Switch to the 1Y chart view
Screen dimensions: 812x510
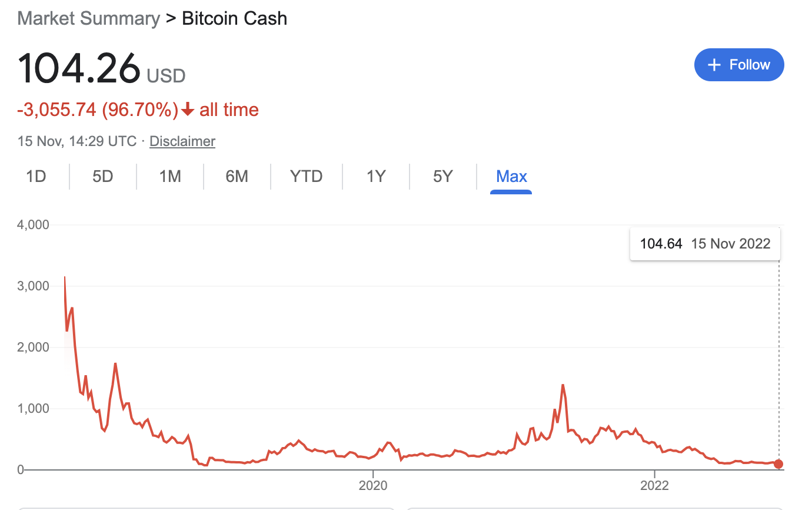[375, 176]
